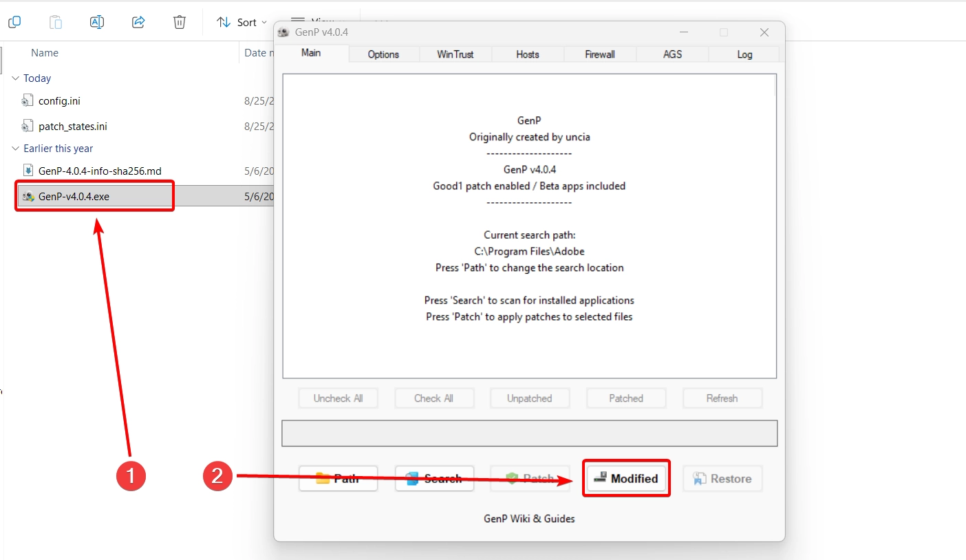Image resolution: width=966 pixels, height=560 pixels.
Task: Open the Firewall tab
Action: point(600,54)
